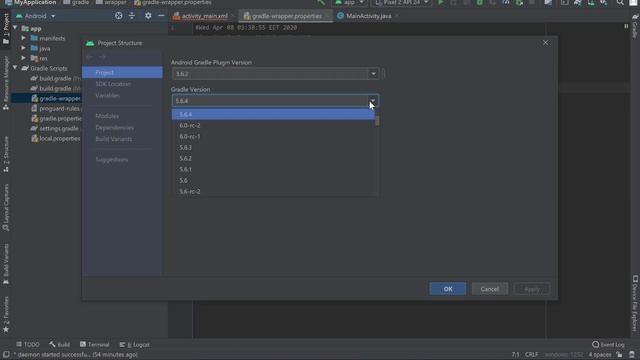Screen dimensions: 640x360
Task: Click the local.properties file icon in tree
Action: [35, 138]
